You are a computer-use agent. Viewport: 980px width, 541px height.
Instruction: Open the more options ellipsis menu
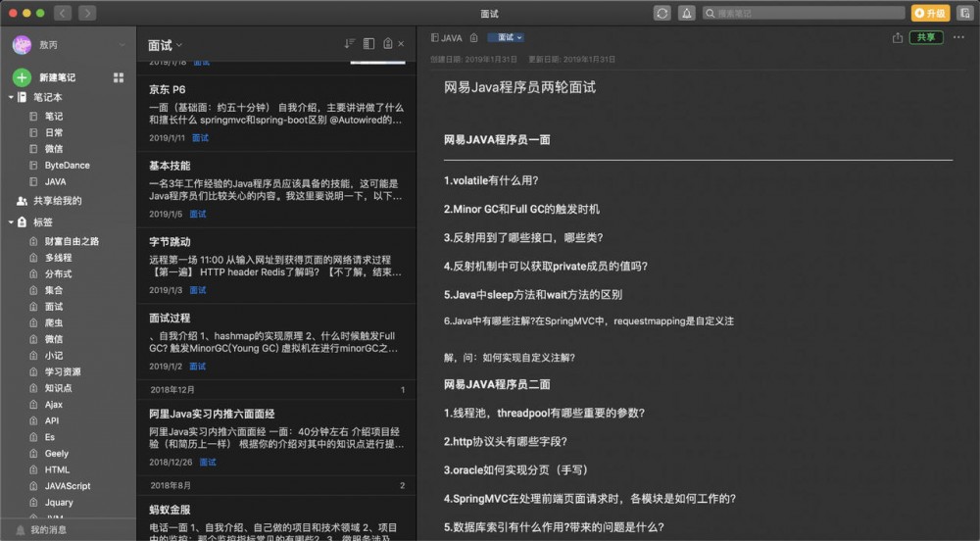pyautogui.click(x=958, y=37)
